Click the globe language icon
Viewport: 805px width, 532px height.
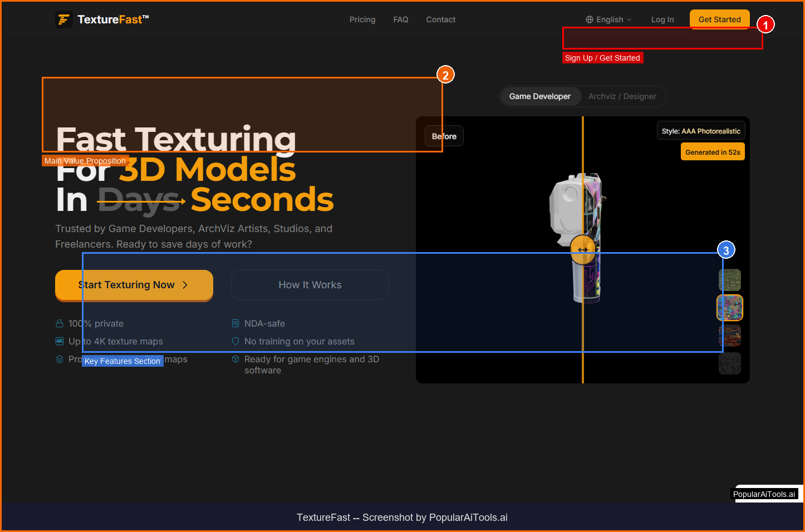[x=590, y=19]
